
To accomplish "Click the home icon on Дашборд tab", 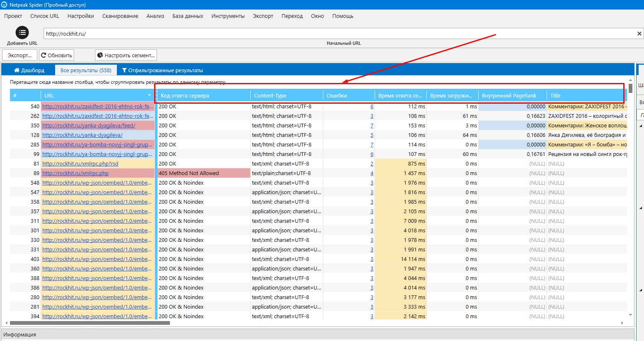I will coord(17,71).
